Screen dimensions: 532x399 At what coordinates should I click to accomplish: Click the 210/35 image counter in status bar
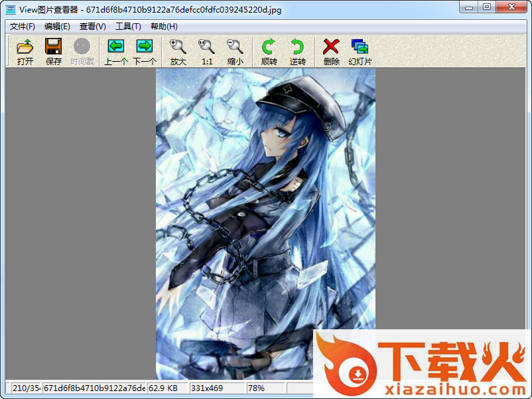26,388
